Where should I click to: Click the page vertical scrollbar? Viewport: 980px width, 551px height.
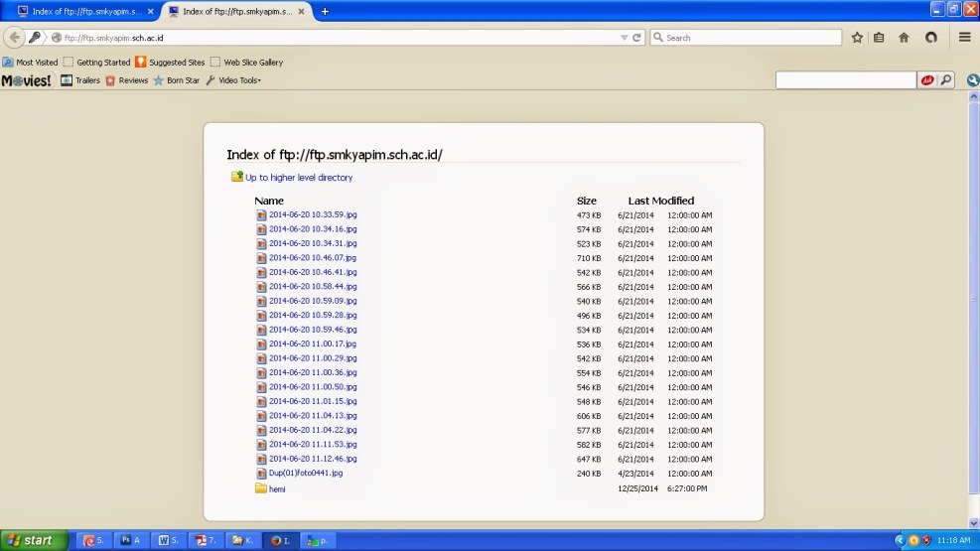pos(974,298)
